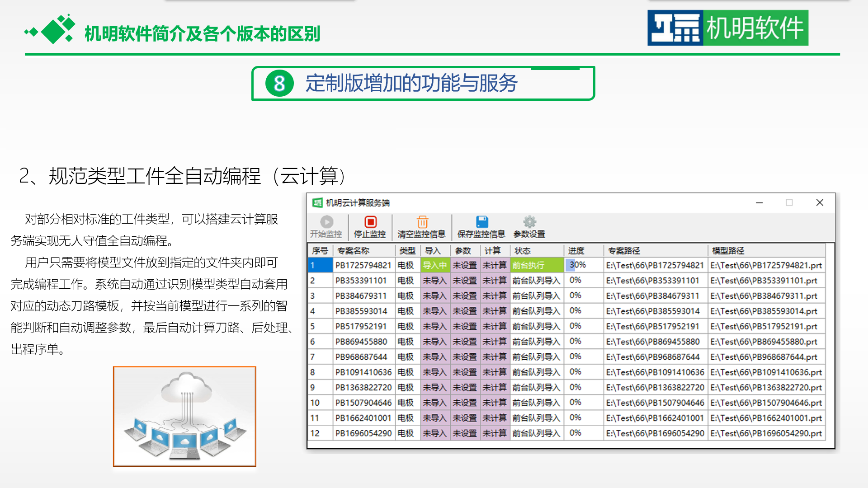868x488 pixels.
Task: Click the 进度 column header
Action: [x=583, y=251]
